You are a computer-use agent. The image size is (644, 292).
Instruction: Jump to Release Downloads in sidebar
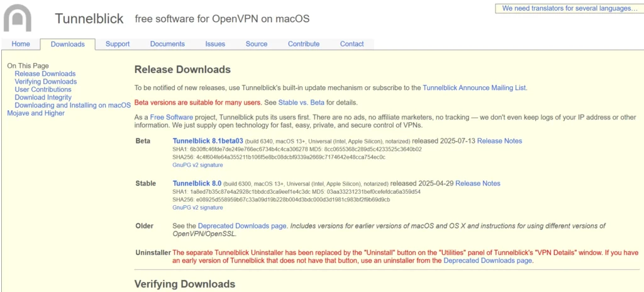pyautogui.click(x=45, y=74)
